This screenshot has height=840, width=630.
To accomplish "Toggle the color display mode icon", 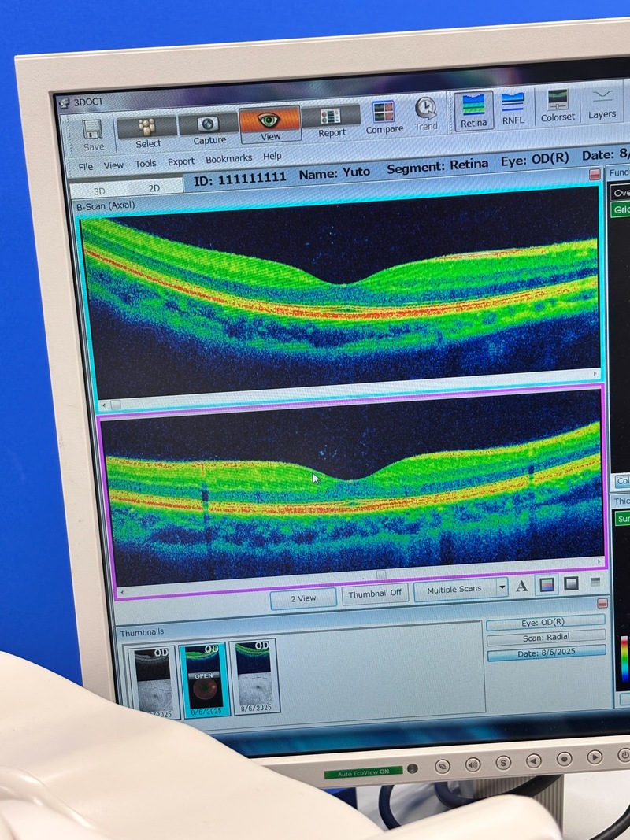I will (547, 584).
